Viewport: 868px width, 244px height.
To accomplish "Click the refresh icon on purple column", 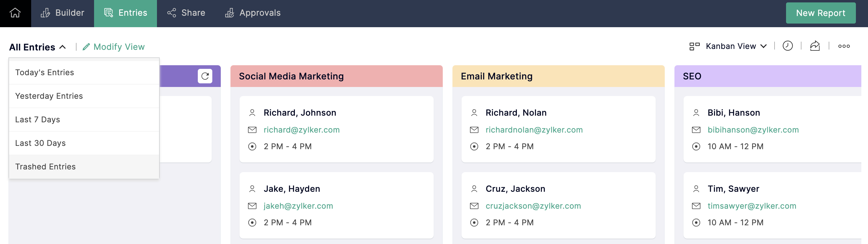I will [x=205, y=76].
